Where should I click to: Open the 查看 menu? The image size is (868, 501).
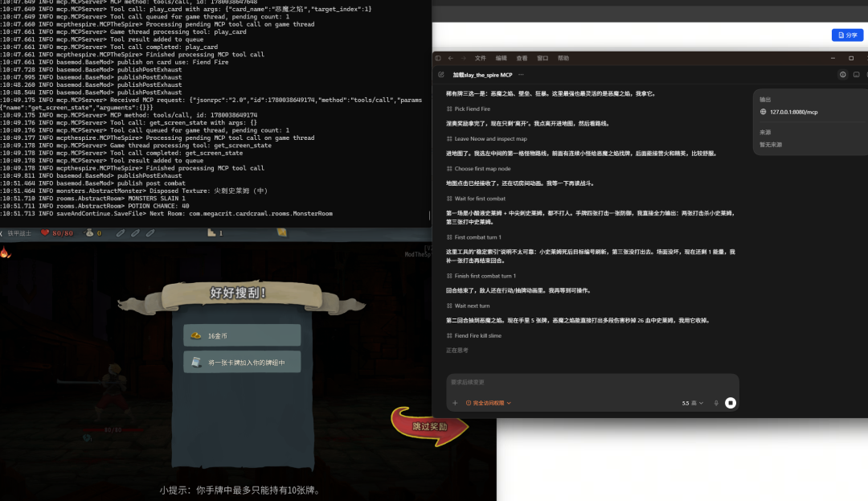tap(522, 58)
